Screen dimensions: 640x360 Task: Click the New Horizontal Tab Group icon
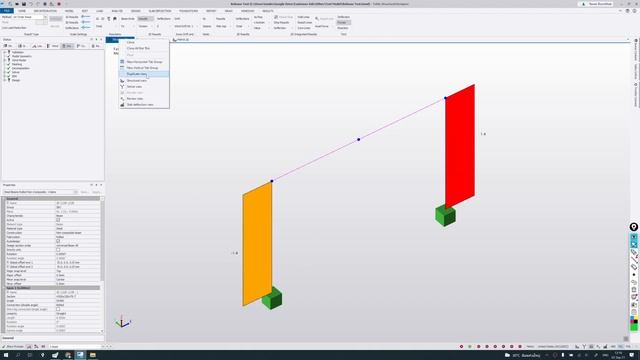pos(122,62)
